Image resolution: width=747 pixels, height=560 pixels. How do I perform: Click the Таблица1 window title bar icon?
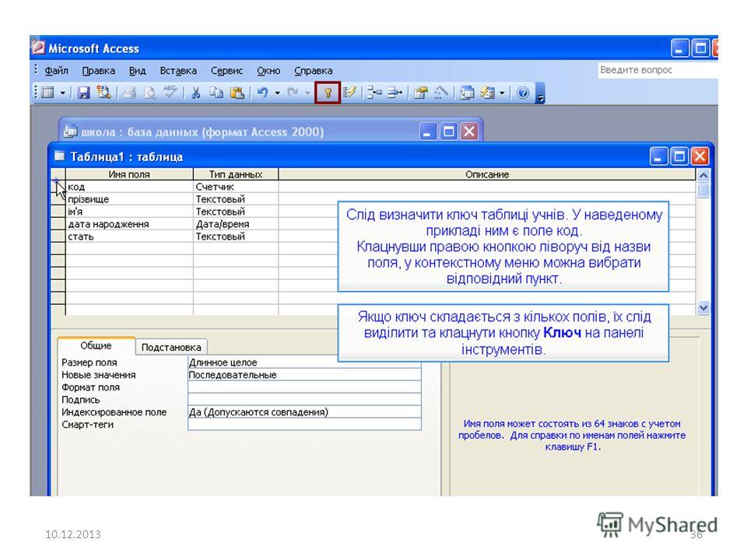[59, 156]
